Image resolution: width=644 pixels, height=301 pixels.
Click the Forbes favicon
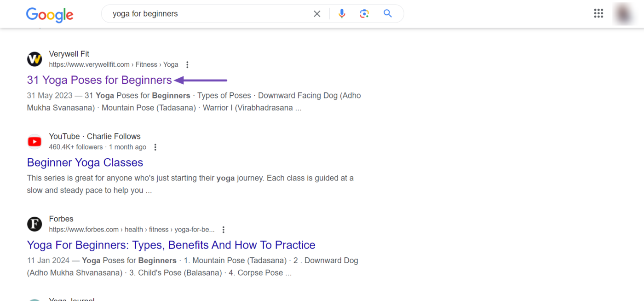[x=34, y=224]
